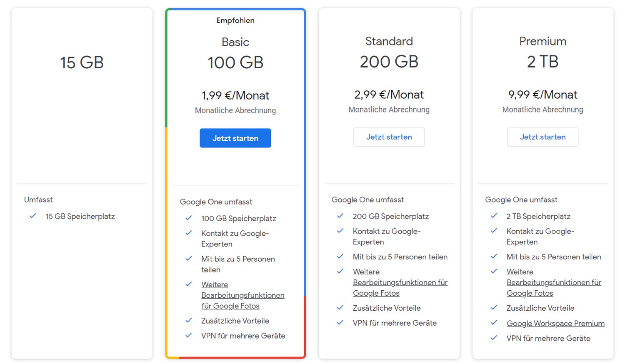Click Standard plan's Mit bis zu 5 Personen teilen
Screen dimensions: 625x364
point(400,257)
